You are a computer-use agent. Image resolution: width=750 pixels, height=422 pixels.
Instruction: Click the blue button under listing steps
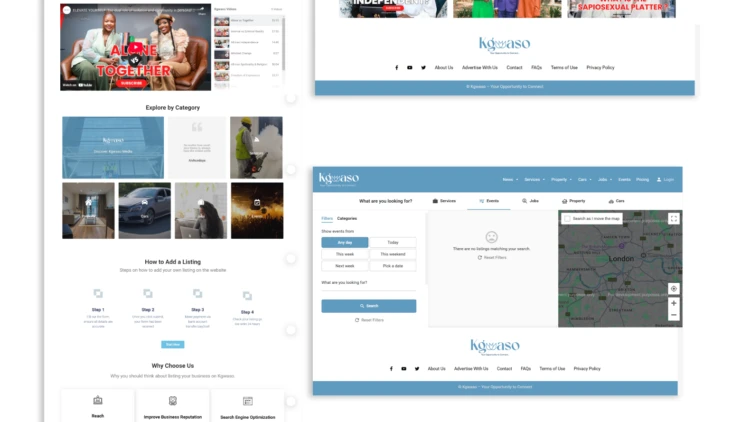click(173, 344)
